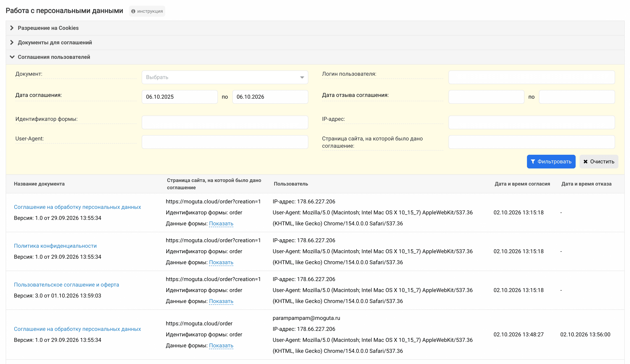Open Пользовательское соглашение и оферта link
630x364 pixels.
point(67,285)
